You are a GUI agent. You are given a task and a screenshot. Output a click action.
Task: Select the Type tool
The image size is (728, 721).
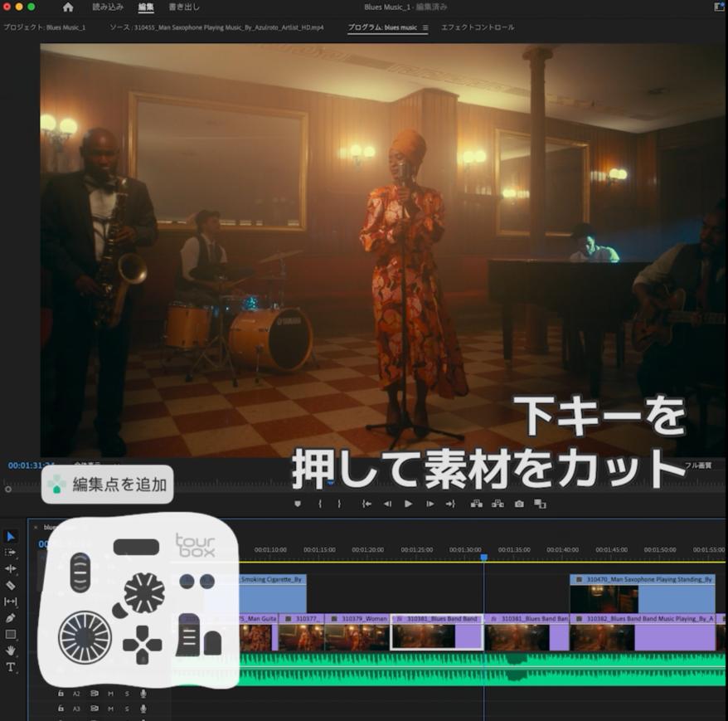coord(11,667)
